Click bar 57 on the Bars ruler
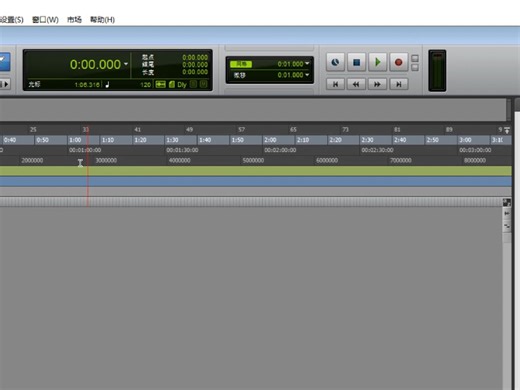520x390 pixels. tap(241, 129)
